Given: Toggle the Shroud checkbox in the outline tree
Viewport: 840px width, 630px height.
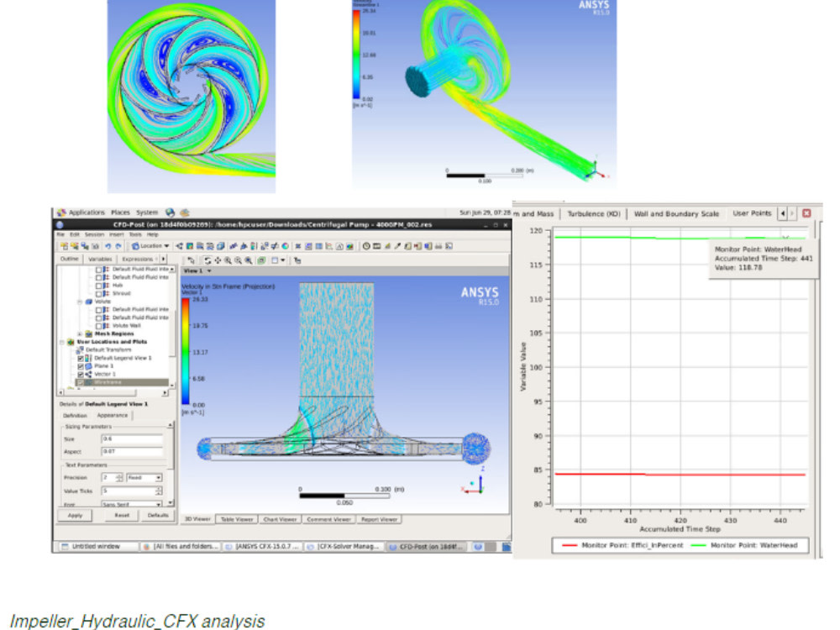Looking at the screenshot, I should point(98,293).
